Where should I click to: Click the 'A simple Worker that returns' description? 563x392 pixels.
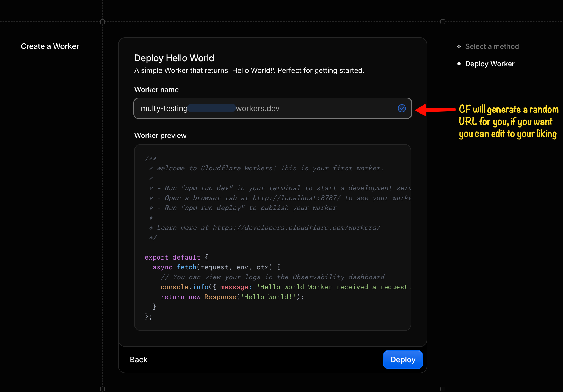tap(249, 70)
